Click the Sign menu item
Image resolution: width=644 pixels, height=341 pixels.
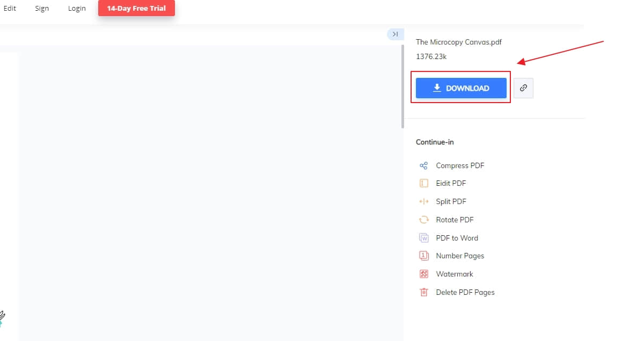(42, 8)
